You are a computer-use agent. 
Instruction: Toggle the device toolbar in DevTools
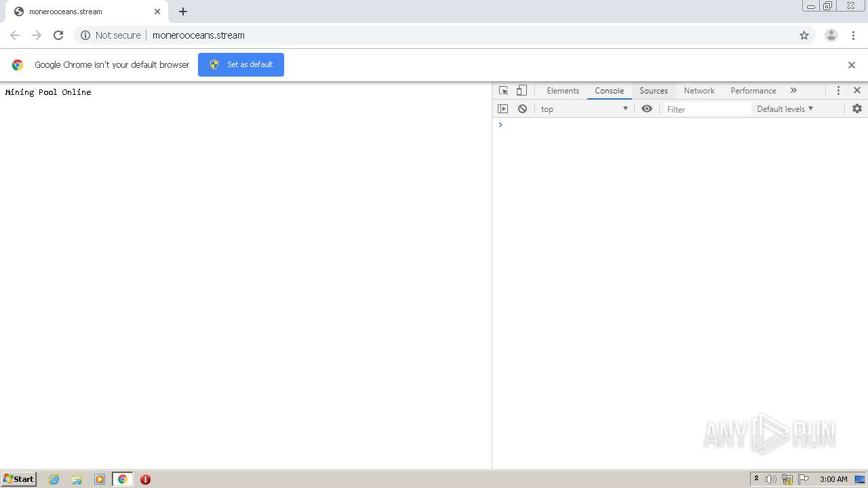[521, 91]
